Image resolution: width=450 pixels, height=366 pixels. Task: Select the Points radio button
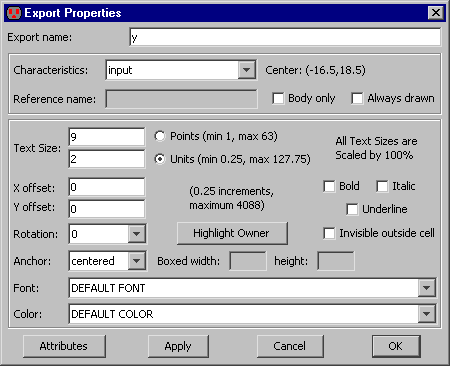pos(160,136)
